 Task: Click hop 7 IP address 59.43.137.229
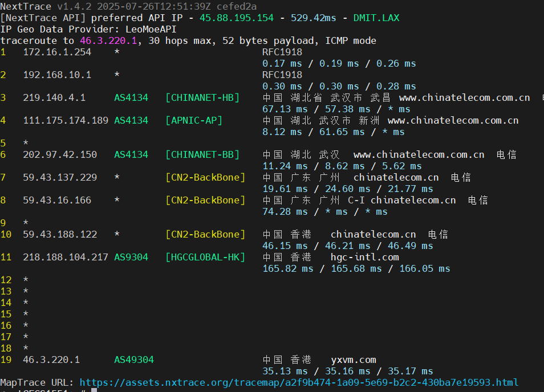[x=60, y=177]
